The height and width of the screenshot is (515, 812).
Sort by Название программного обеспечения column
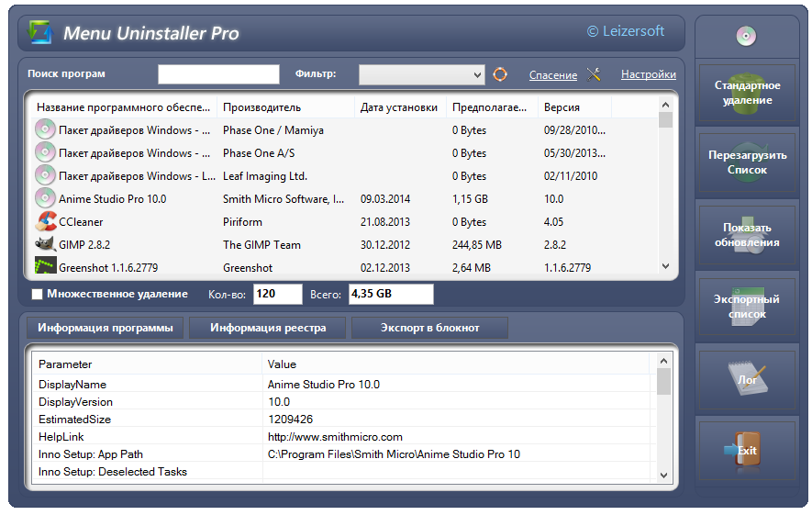click(x=124, y=107)
